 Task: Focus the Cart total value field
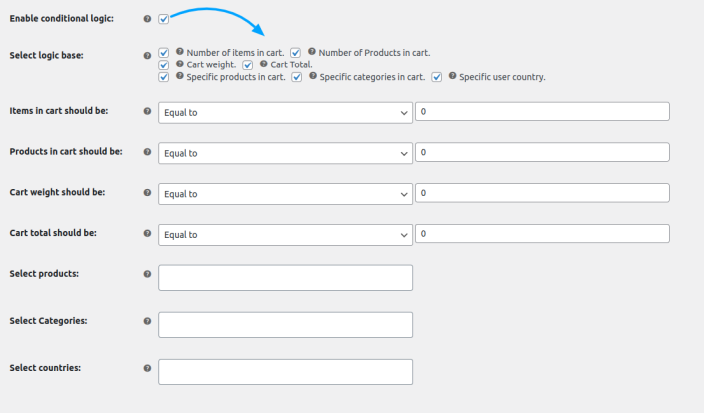point(542,234)
